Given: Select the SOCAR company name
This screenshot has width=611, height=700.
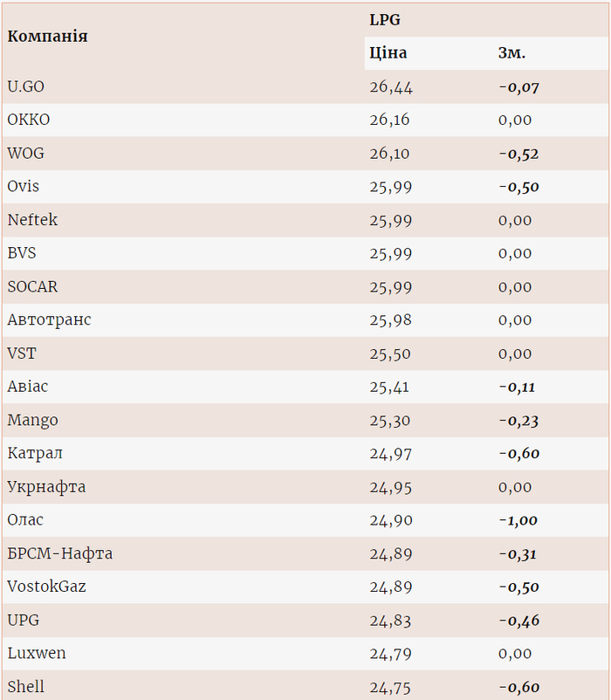Looking at the screenshot, I should (32, 286).
